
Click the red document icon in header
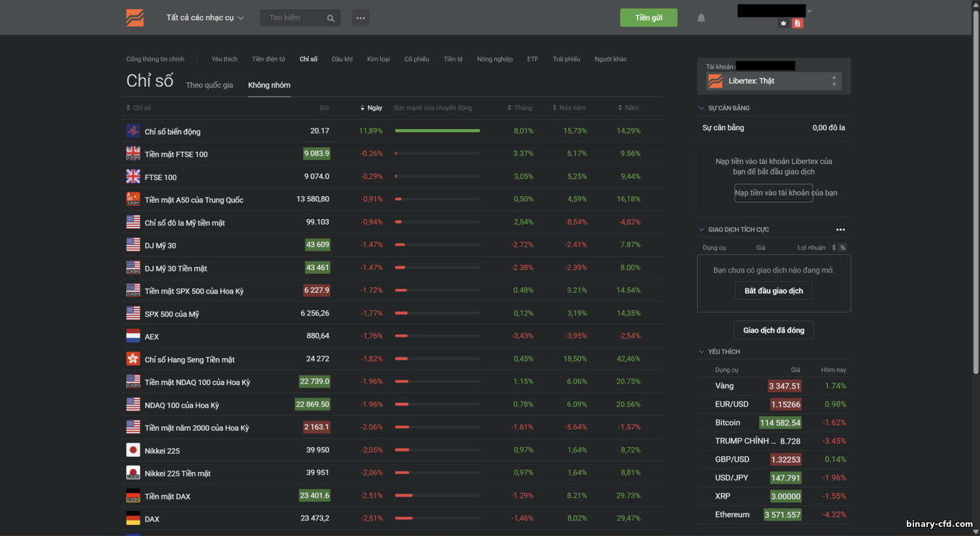797,24
